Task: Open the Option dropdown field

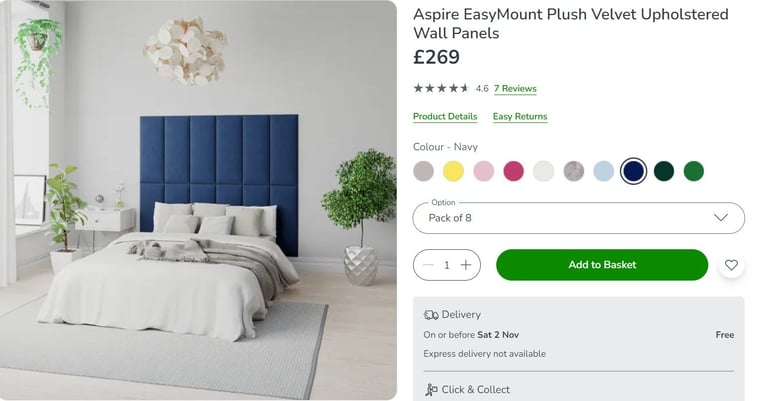Action: [x=578, y=218]
